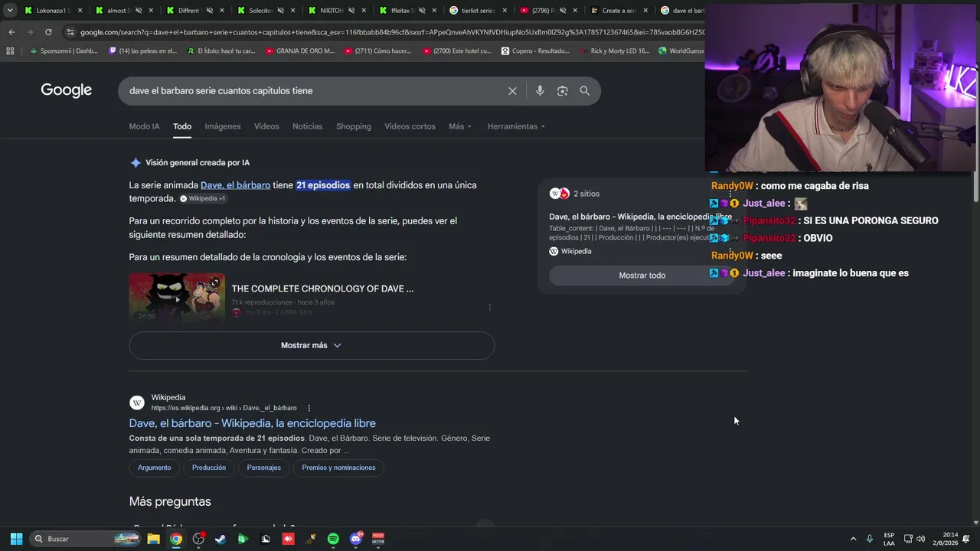The width and height of the screenshot is (980, 551).
Task: Open the Complete Chronology video thumbnail
Action: 177,297
